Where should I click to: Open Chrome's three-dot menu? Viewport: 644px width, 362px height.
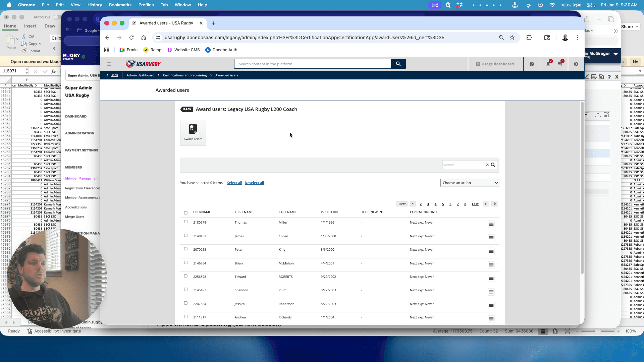coord(577,38)
